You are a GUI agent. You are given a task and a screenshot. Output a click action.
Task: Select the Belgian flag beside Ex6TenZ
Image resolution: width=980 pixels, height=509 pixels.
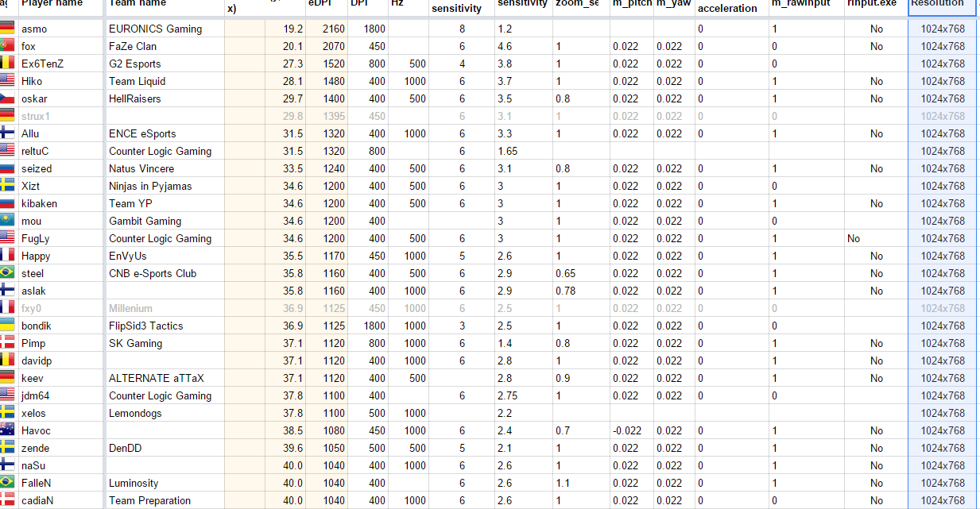click(7, 64)
